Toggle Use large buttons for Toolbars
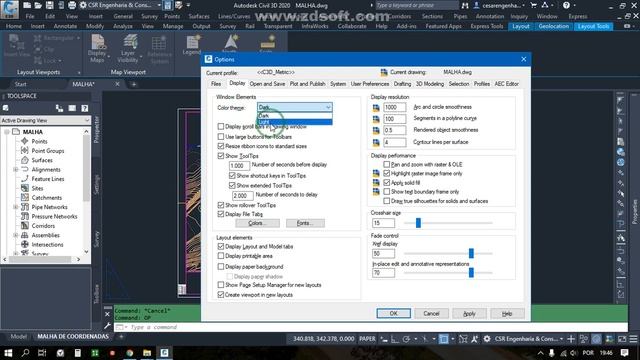 click(221, 137)
